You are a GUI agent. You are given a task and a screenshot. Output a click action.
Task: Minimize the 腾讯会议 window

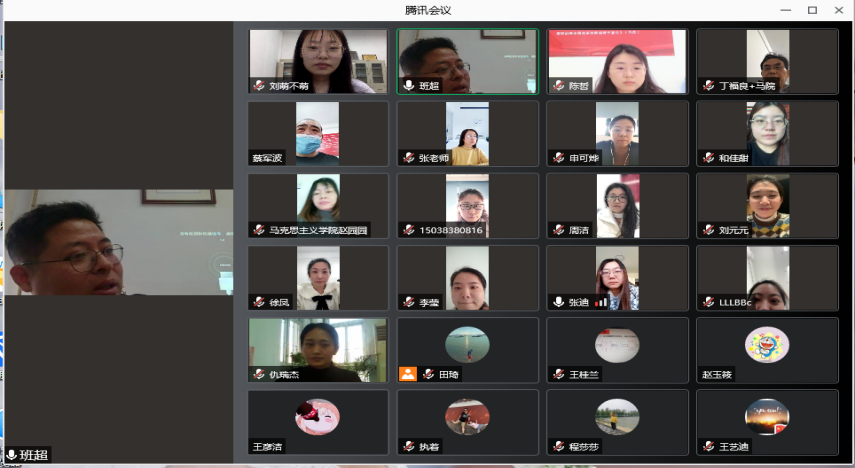point(786,10)
